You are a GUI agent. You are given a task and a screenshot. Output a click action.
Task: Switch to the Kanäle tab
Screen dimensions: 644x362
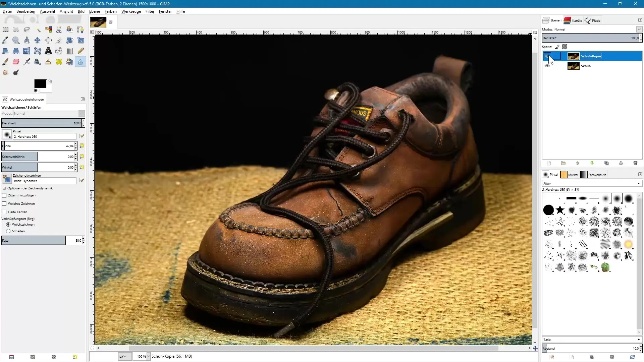573,20
